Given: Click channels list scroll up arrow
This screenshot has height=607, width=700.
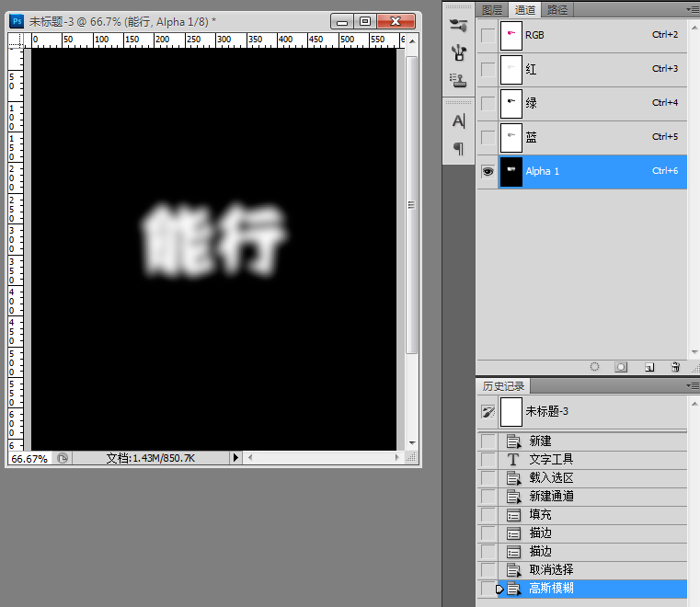Looking at the screenshot, I should 694,28.
